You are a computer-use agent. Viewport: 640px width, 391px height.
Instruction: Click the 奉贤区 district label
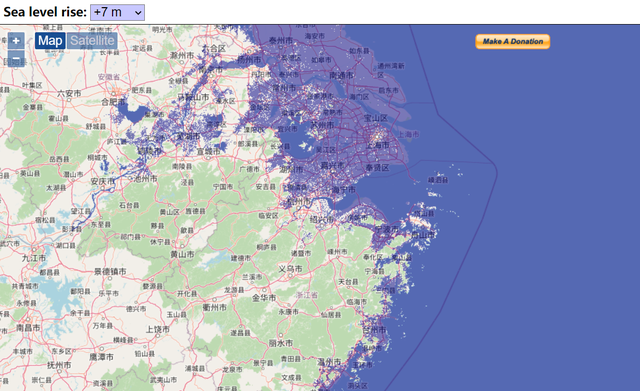(377, 167)
